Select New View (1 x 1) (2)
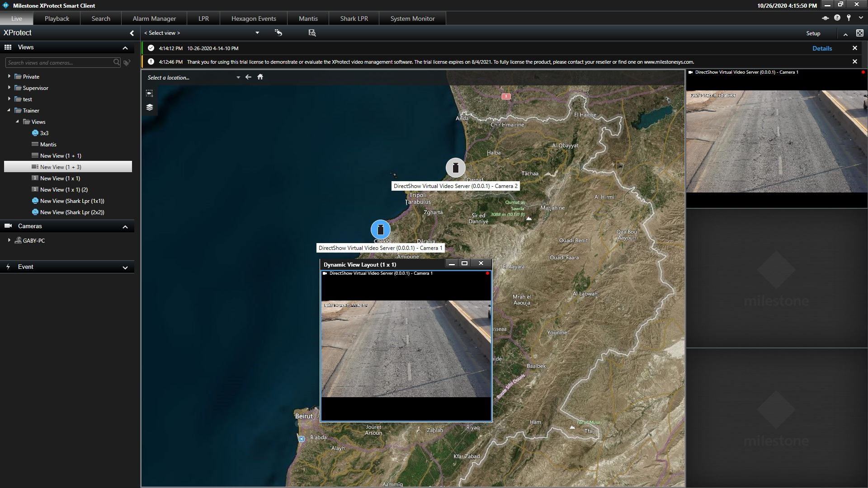 tap(64, 190)
